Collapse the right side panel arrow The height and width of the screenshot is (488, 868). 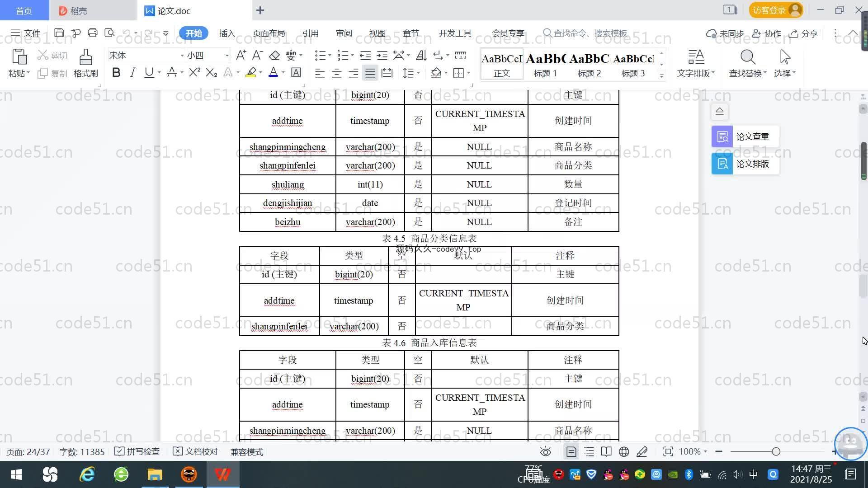(720, 111)
